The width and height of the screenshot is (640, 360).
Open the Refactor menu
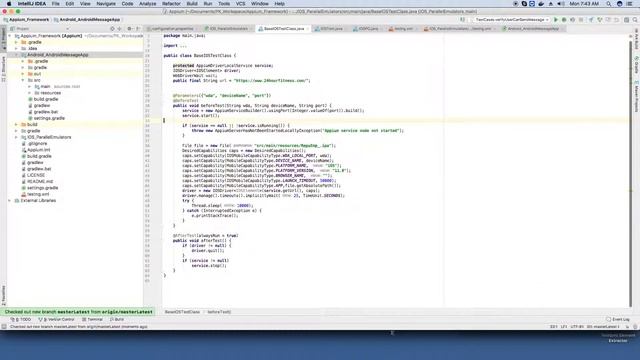[x=171, y=4]
